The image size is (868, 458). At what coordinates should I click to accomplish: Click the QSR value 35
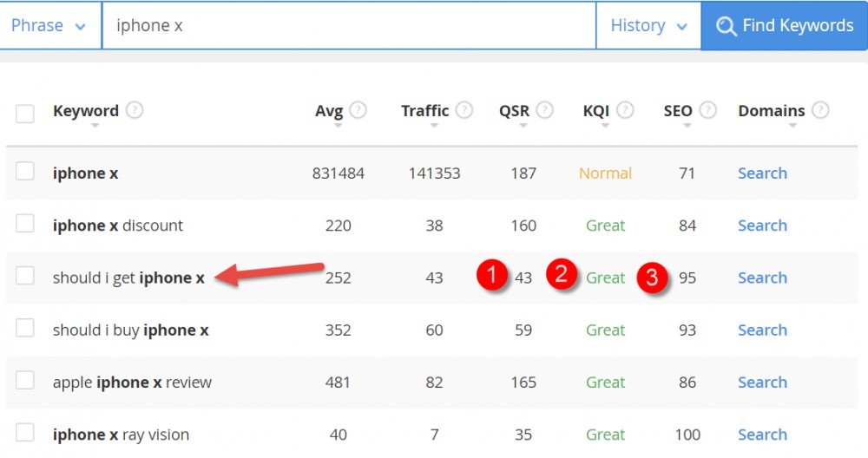tap(523, 435)
